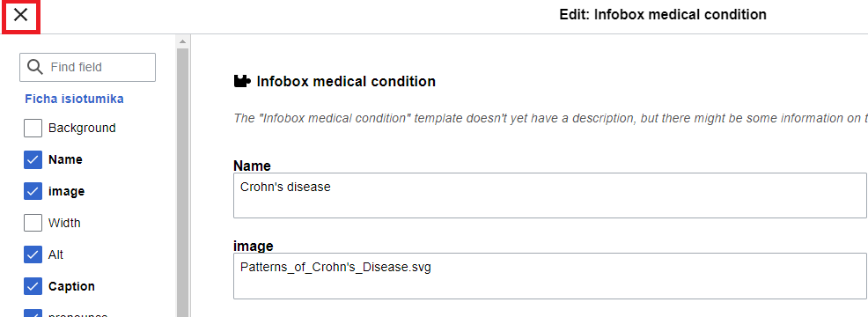
Task: Uncheck the Caption field checkbox
Action: (x=33, y=286)
